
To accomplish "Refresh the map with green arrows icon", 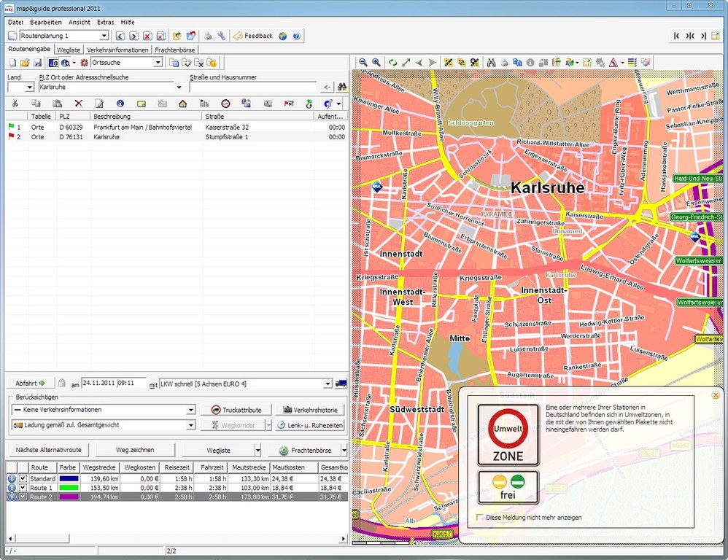I will [392, 62].
